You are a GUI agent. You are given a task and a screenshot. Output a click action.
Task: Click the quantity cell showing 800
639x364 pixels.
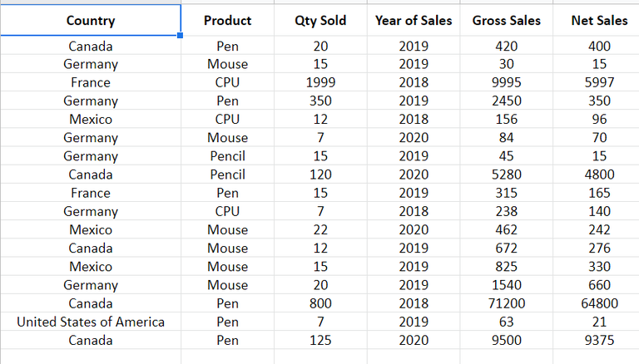(x=320, y=303)
